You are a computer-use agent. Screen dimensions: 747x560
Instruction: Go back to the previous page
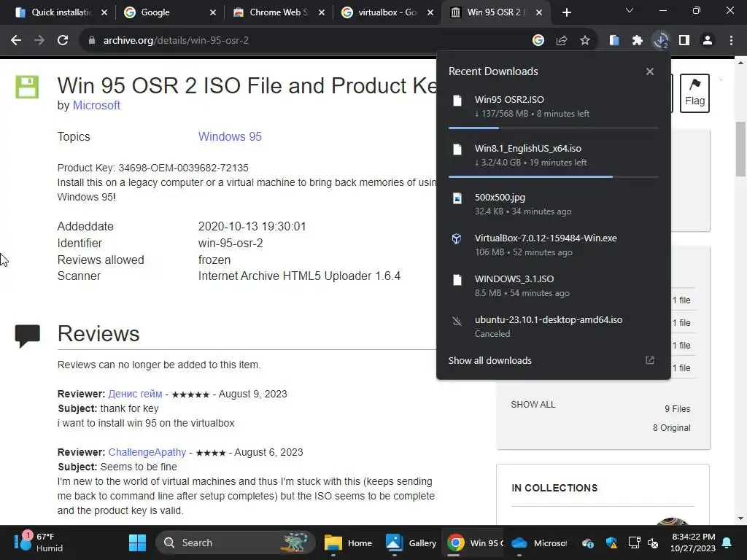(16, 41)
